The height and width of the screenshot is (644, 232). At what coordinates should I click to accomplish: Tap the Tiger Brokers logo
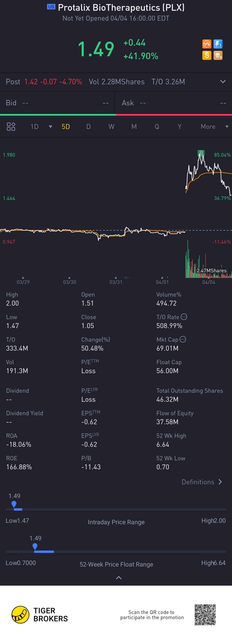coord(40,615)
